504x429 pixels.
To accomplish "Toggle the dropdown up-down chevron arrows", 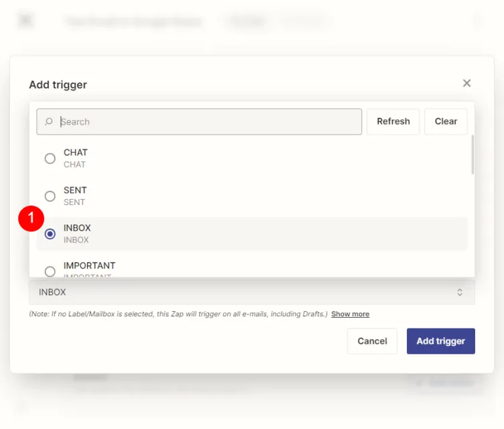I will tap(460, 292).
